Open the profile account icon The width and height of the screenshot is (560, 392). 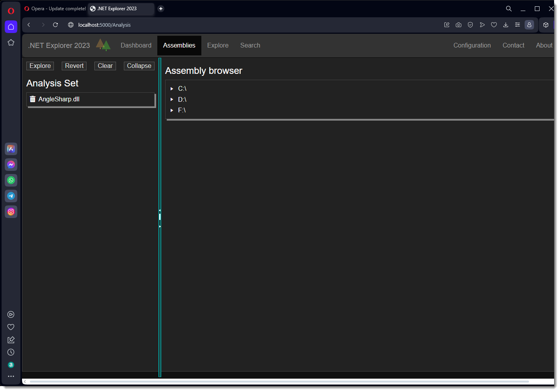pyautogui.click(x=529, y=25)
